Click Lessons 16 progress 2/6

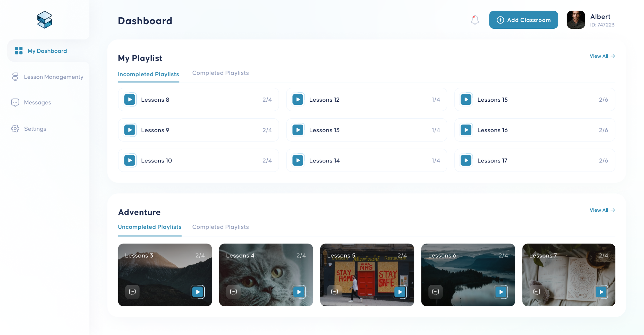603,130
